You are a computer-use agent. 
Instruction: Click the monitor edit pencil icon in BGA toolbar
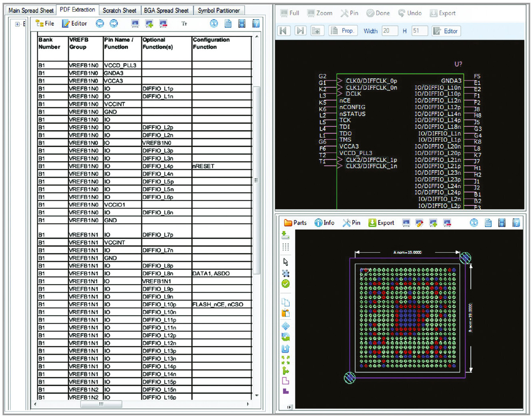pos(420,223)
